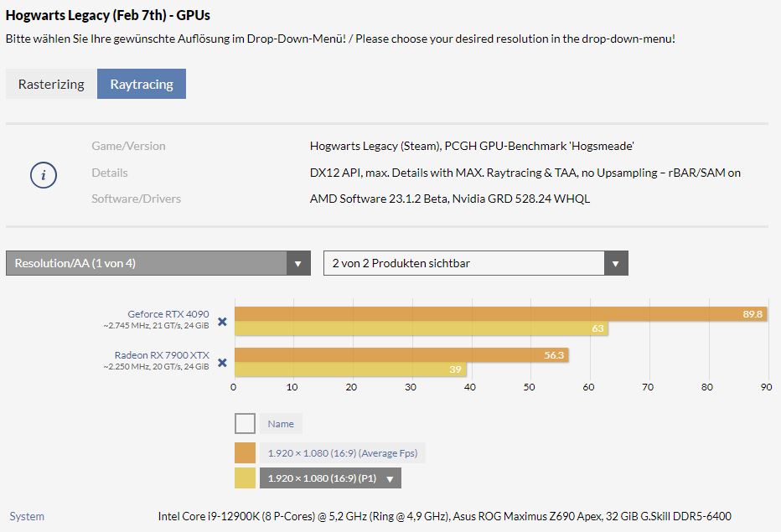Click the System label
This screenshot has width=781, height=532.
click(27, 516)
